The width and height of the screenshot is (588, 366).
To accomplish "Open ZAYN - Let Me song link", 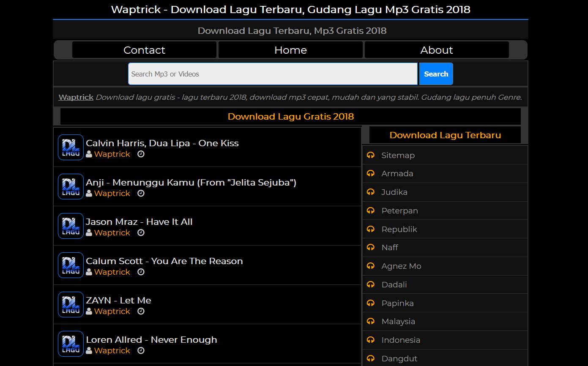I will (x=118, y=300).
